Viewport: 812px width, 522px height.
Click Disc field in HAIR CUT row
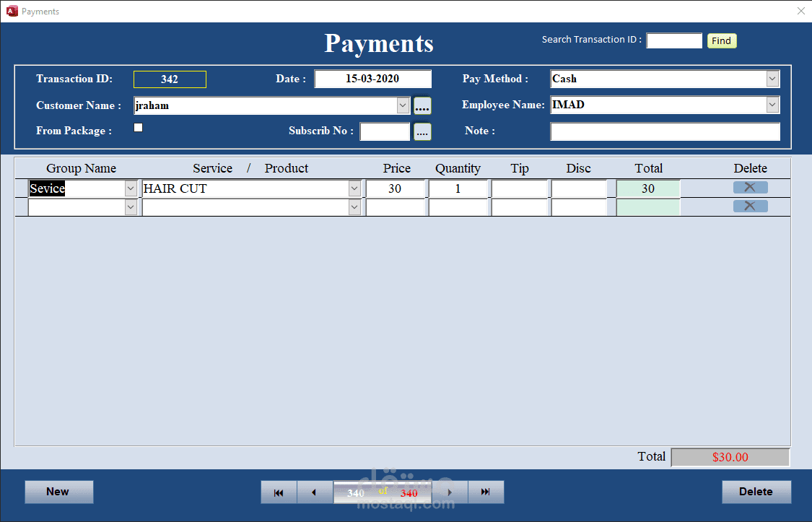[x=578, y=188]
